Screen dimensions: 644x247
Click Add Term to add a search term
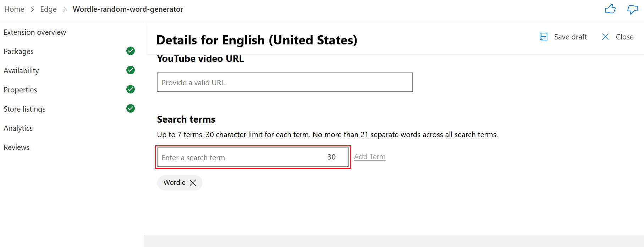[369, 156]
